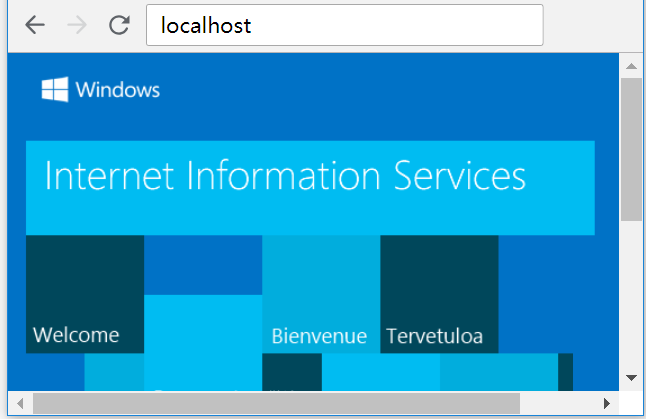Select the Tervetuloa tile

click(x=439, y=294)
